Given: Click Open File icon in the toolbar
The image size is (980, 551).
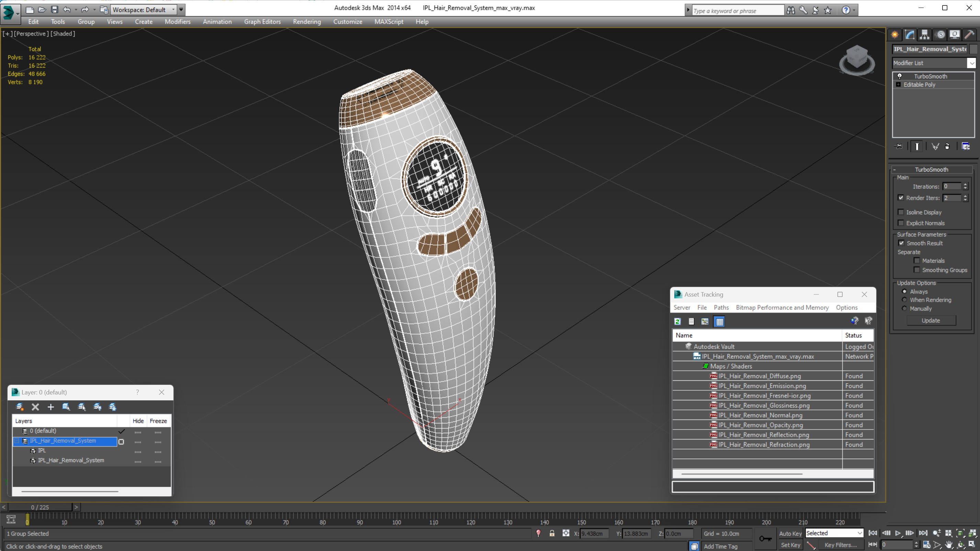Looking at the screenshot, I should point(42,10).
